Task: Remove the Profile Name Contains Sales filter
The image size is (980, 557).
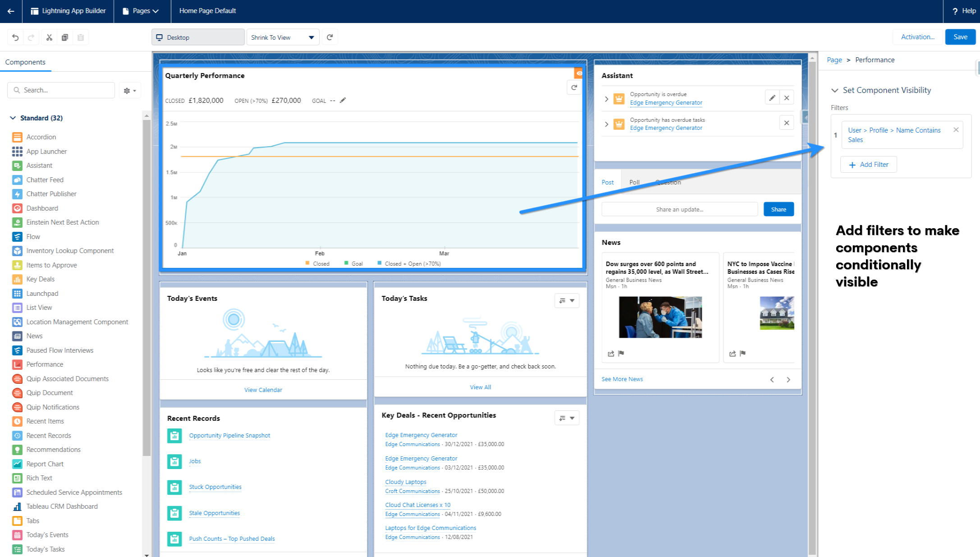Action: point(956,130)
